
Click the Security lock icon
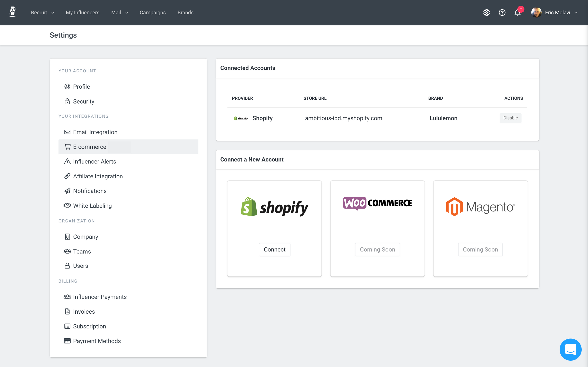point(67,102)
